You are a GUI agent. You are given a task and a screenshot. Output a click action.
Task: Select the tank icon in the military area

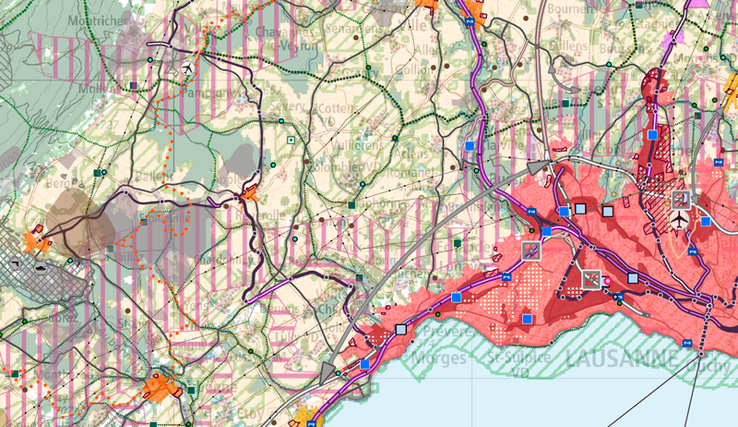41,268
